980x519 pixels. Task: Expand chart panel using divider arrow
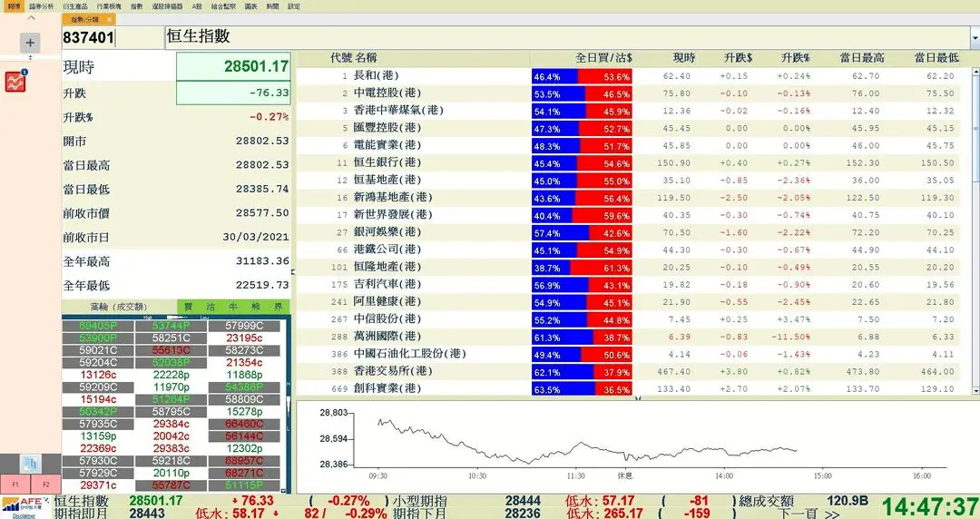[637, 398]
